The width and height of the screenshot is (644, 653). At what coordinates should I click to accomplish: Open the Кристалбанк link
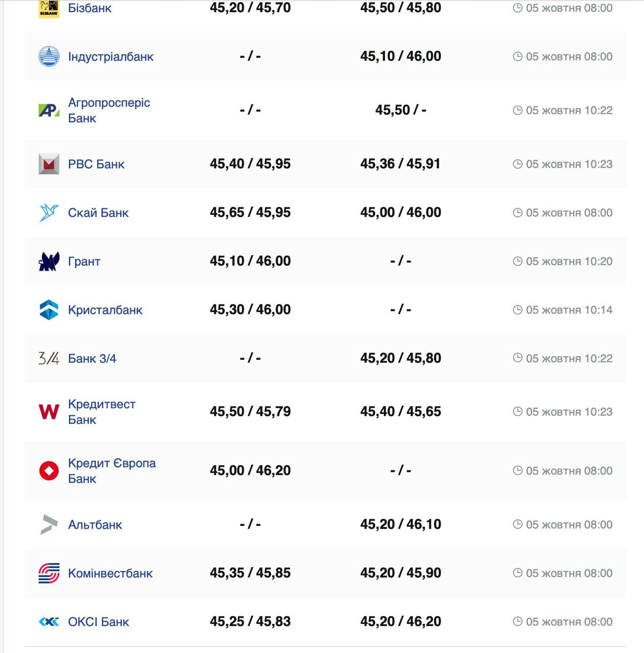[106, 310]
